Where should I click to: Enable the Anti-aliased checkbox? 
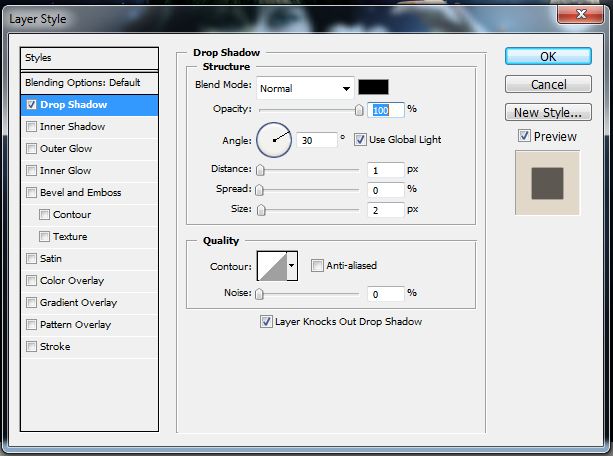(x=317, y=266)
